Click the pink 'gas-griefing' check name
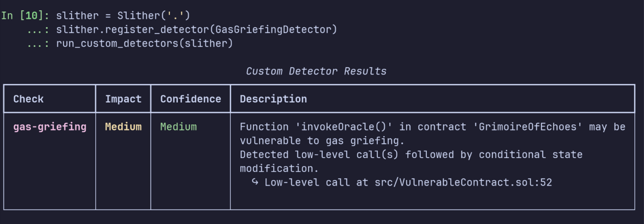 pos(50,127)
